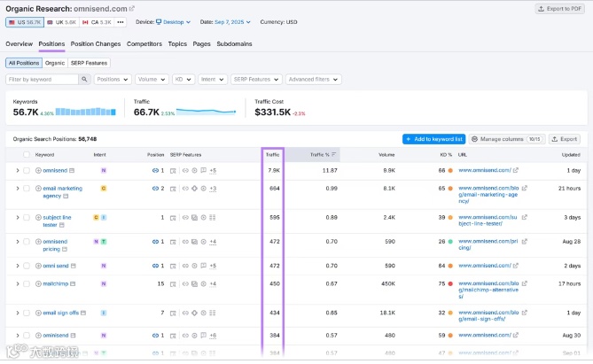Click in the Filter by keyword field

click(42, 80)
